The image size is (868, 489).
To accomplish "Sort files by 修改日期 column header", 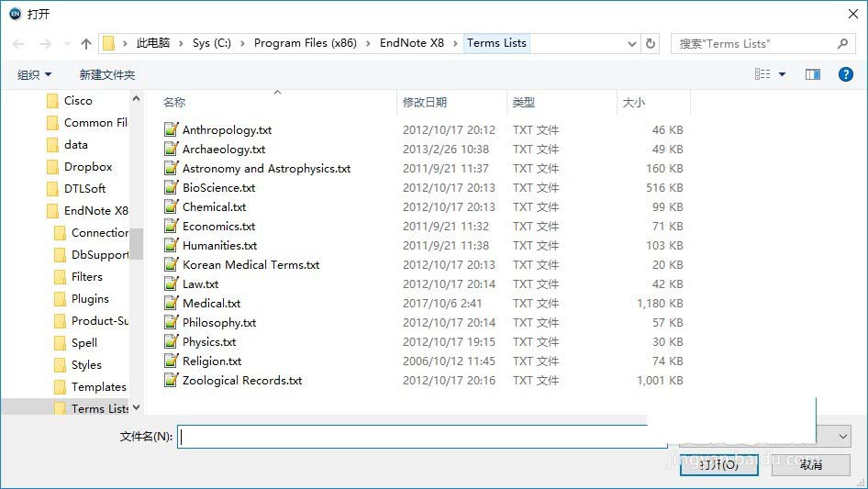I will 425,103.
